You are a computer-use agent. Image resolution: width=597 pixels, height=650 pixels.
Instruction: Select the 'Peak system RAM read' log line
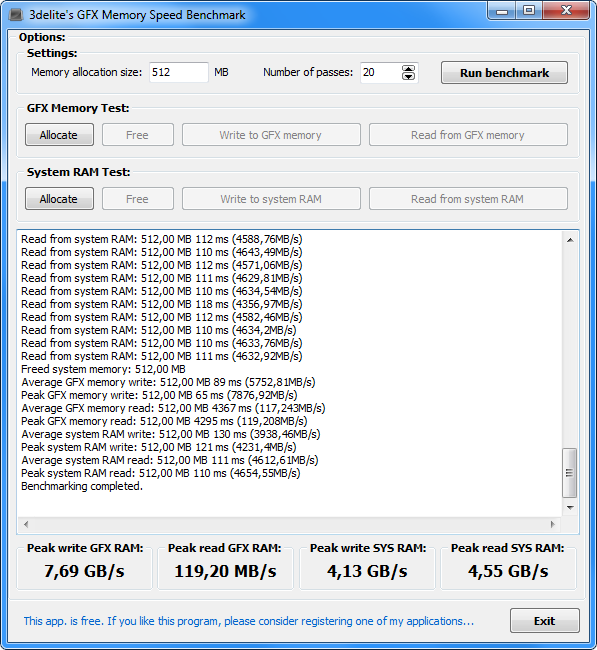pos(161,473)
